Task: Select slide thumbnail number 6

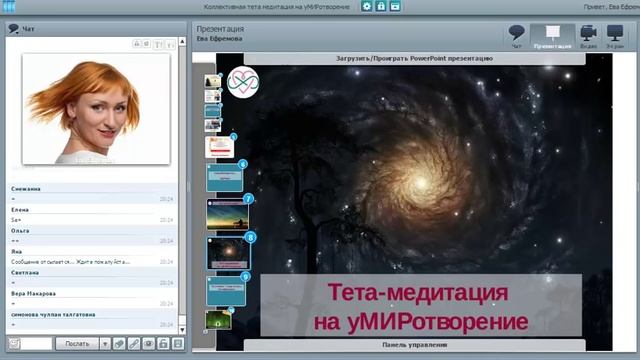Action: tap(224, 178)
